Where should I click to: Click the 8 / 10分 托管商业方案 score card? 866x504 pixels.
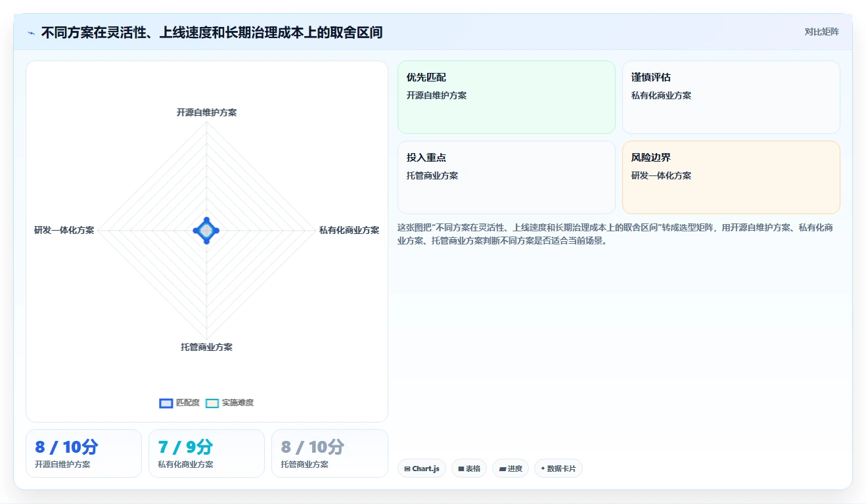[x=330, y=453]
